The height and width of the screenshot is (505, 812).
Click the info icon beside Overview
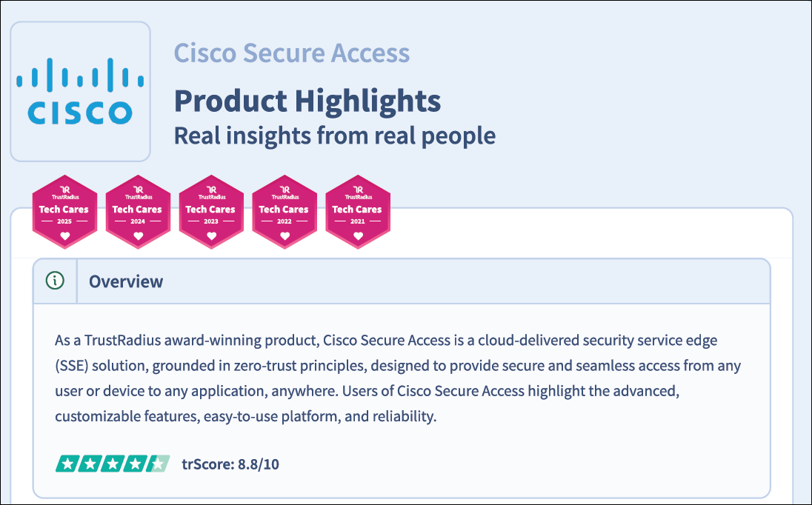click(55, 281)
